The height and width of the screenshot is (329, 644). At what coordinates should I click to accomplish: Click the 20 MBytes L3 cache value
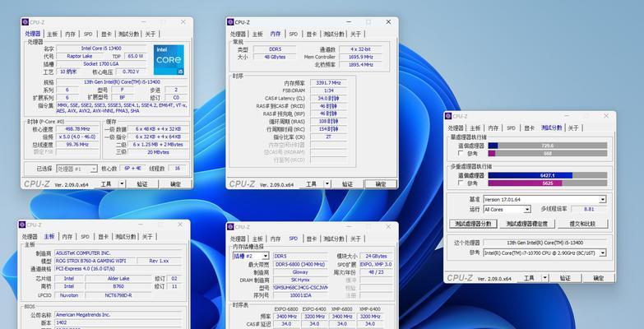tap(158, 152)
